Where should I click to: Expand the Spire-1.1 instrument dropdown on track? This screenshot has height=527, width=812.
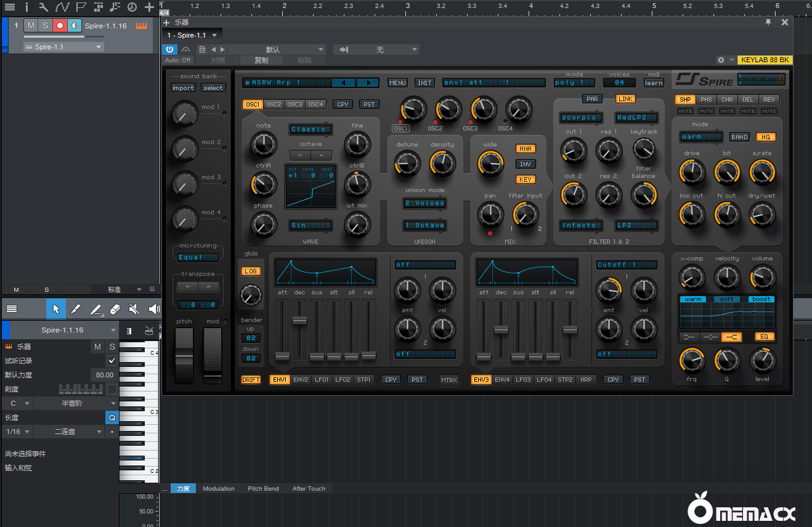[x=63, y=47]
